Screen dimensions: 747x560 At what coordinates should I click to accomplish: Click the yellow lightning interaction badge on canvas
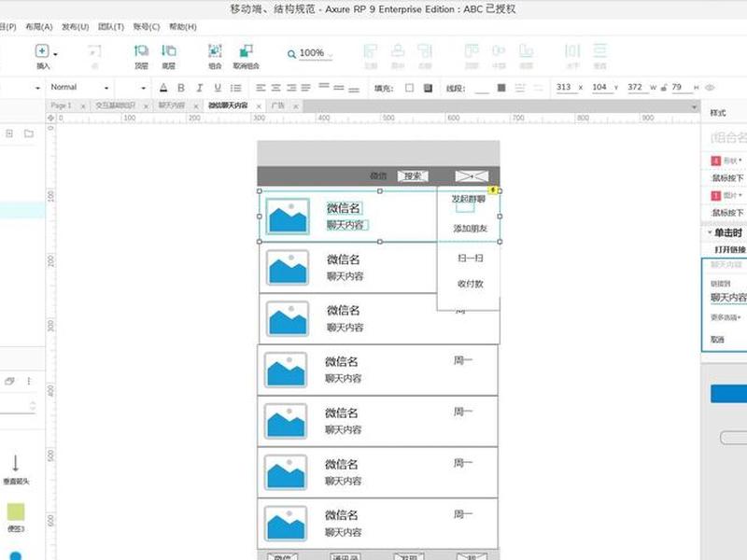click(x=493, y=190)
